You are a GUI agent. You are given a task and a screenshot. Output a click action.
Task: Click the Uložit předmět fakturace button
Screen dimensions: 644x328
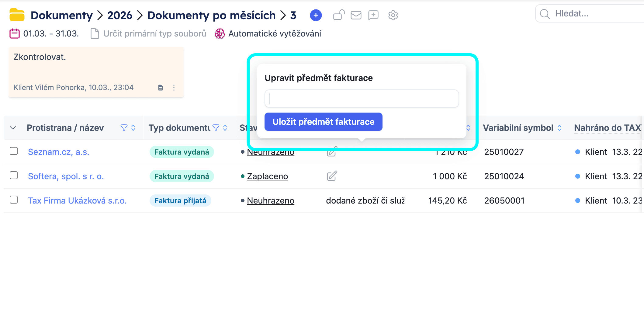323,121
